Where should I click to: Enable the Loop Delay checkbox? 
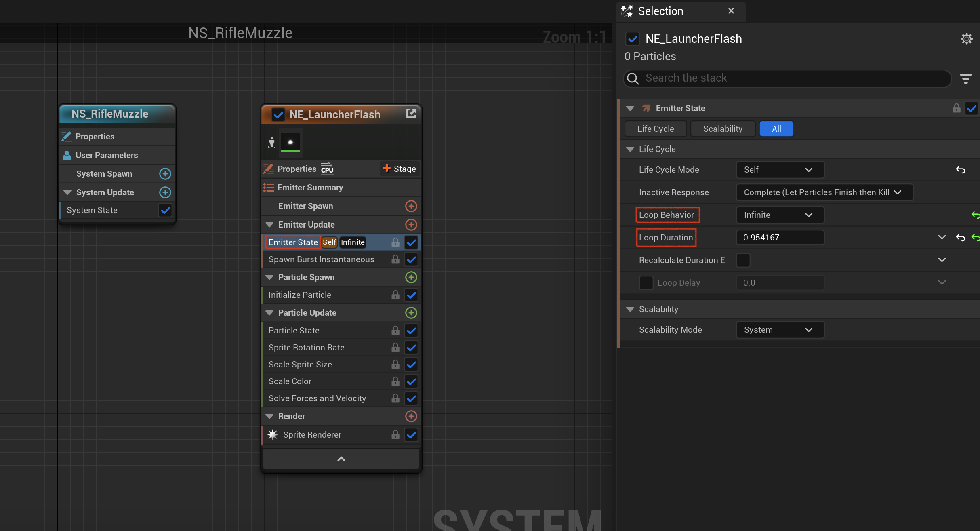(646, 283)
